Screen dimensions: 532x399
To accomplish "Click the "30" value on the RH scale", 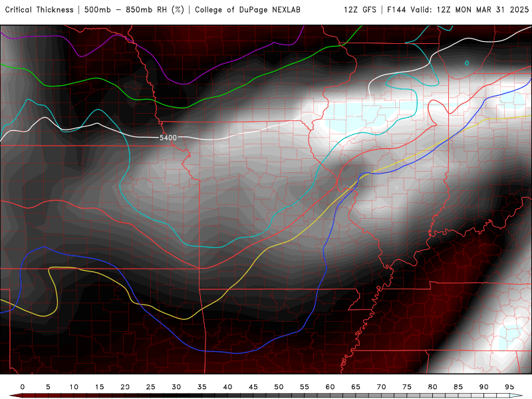I will (176, 387).
